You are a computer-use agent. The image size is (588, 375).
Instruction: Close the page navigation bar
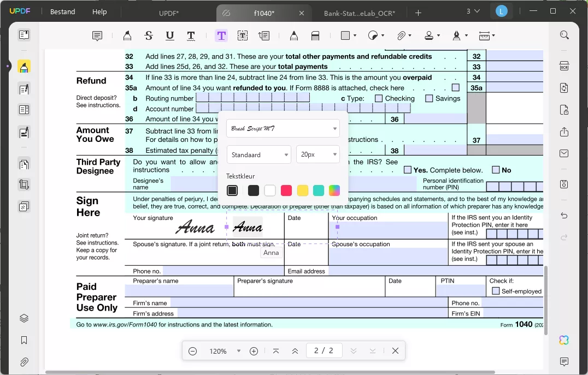pyautogui.click(x=395, y=350)
